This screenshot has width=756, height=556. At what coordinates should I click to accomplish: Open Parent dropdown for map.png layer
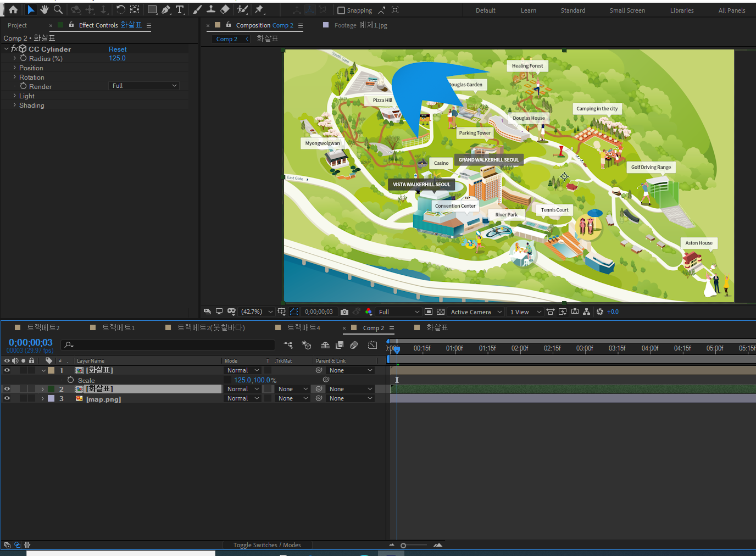[x=351, y=398]
